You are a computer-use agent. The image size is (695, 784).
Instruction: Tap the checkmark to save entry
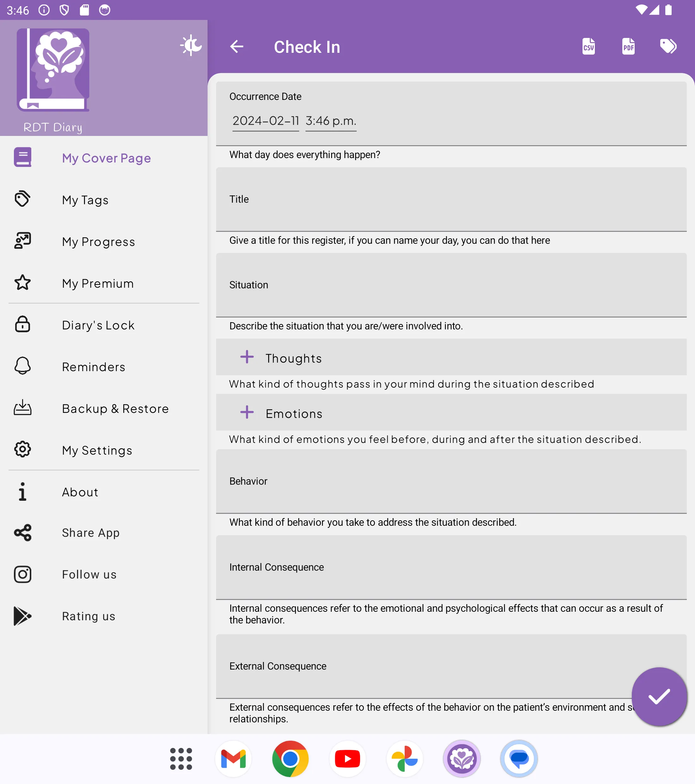point(659,697)
